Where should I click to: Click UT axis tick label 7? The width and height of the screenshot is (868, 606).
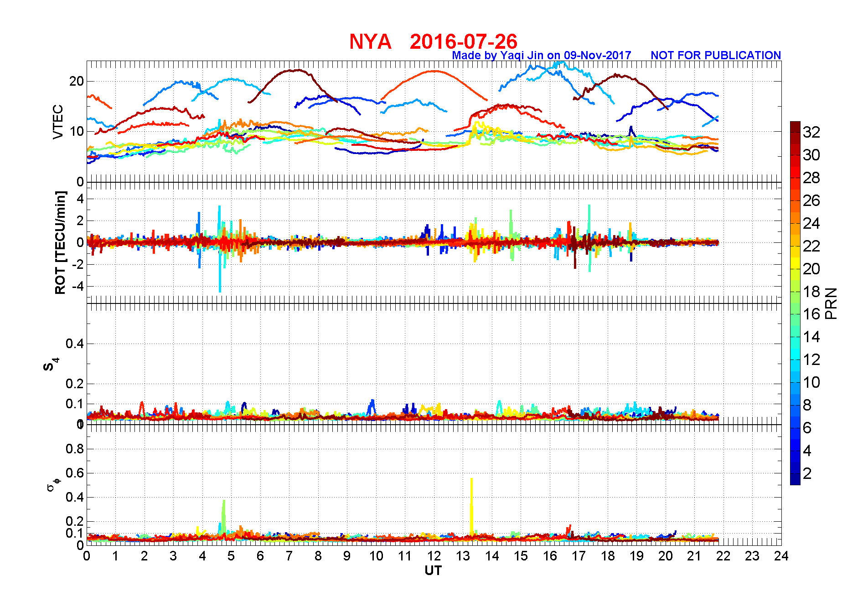[x=289, y=556]
